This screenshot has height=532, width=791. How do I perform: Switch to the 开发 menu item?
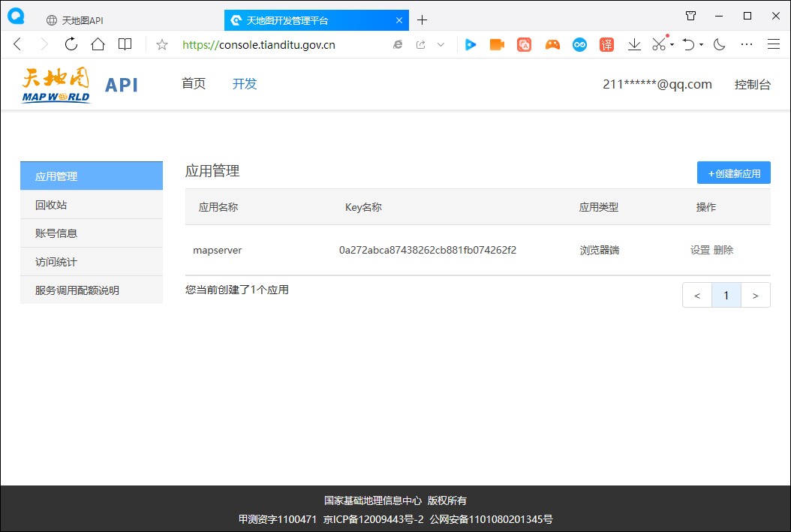click(x=244, y=84)
